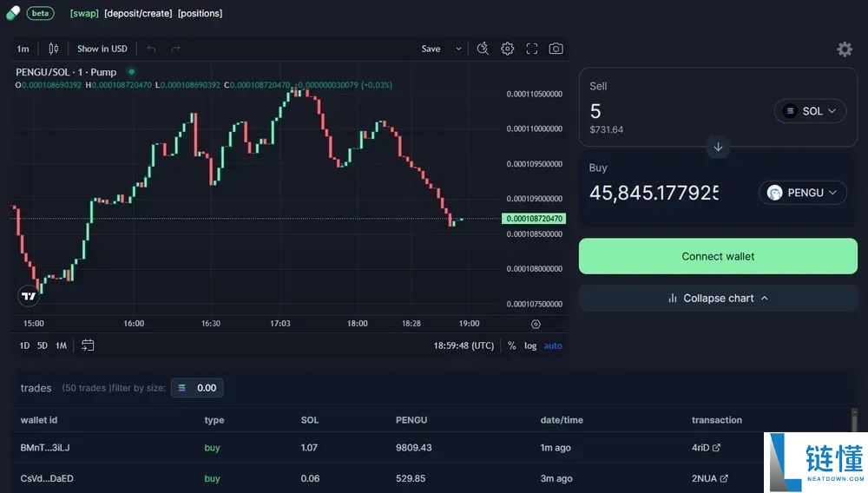Image resolution: width=868 pixels, height=493 pixels.
Task: Click the 1.07 SOL amount cell
Action: pos(309,448)
